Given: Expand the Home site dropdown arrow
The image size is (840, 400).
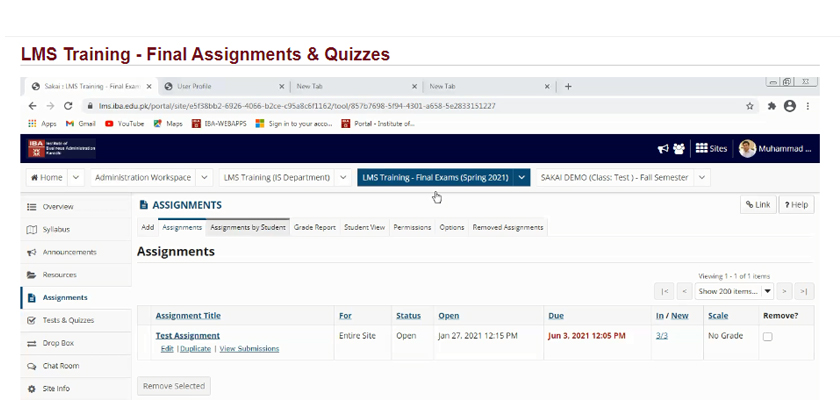Looking at the screenshot, I should coord(76,178).
